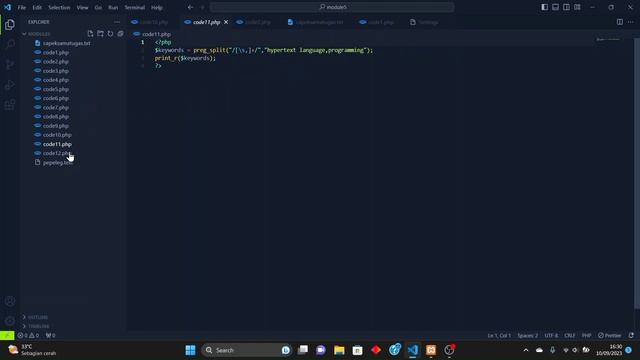Open the Help menu
Screen dimensions: 640x360
[x=157, y=7]
